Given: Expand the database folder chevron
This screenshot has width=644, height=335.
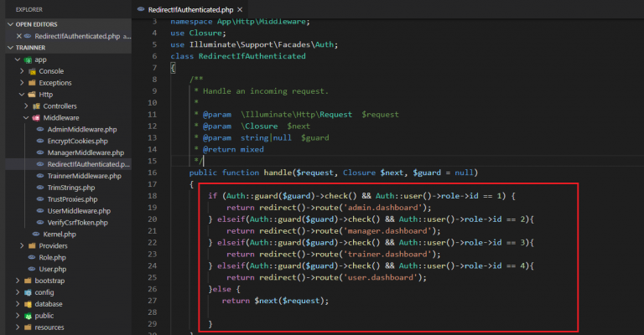Looking at the screenshot, I should point(18,304).
